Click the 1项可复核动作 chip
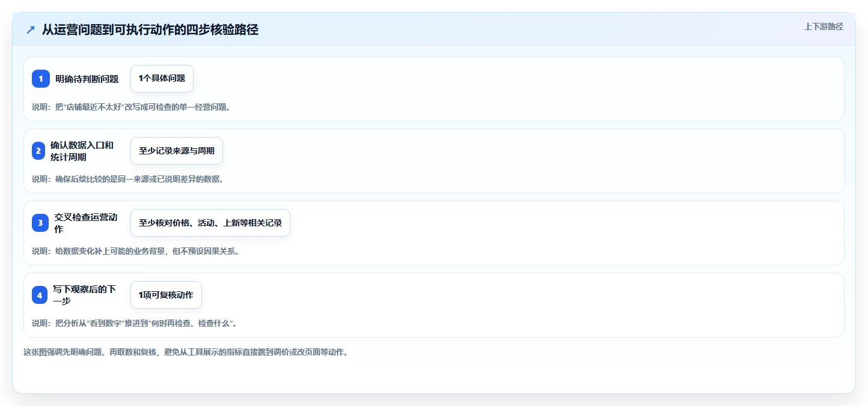 [x=166, y=295]
